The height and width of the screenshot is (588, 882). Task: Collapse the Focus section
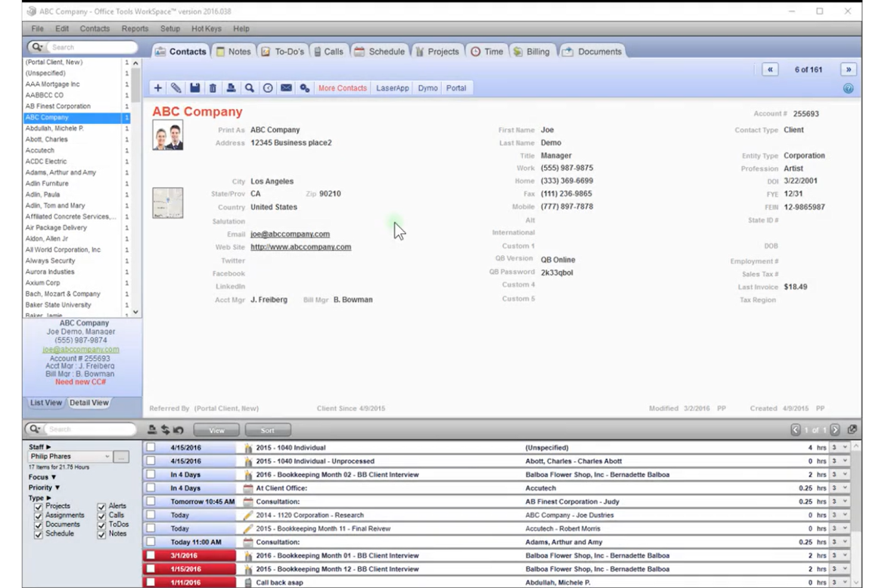point(54,477)
